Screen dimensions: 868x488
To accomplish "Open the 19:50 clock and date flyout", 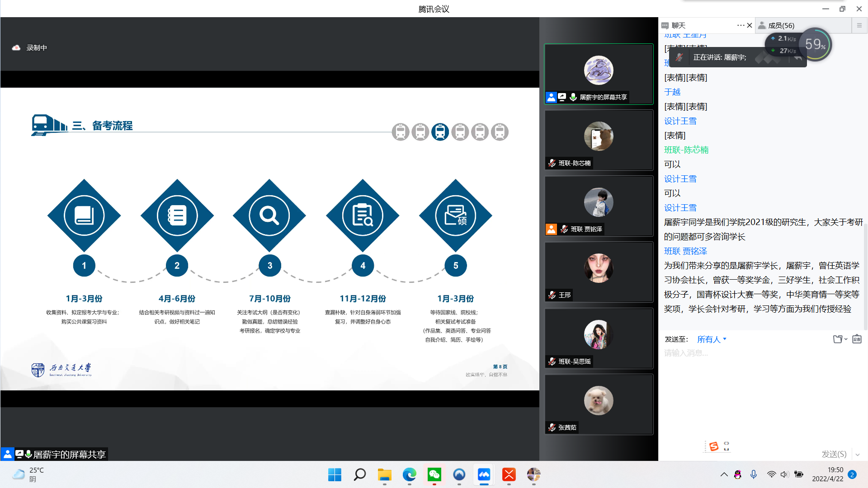I will (828, 474).
